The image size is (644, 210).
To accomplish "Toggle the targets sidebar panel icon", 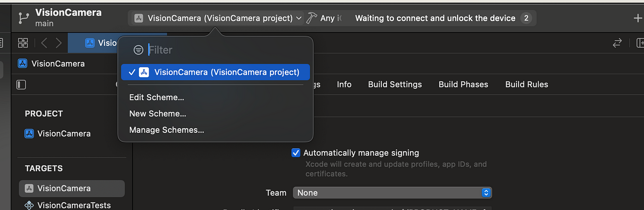I will click(21, 85).
